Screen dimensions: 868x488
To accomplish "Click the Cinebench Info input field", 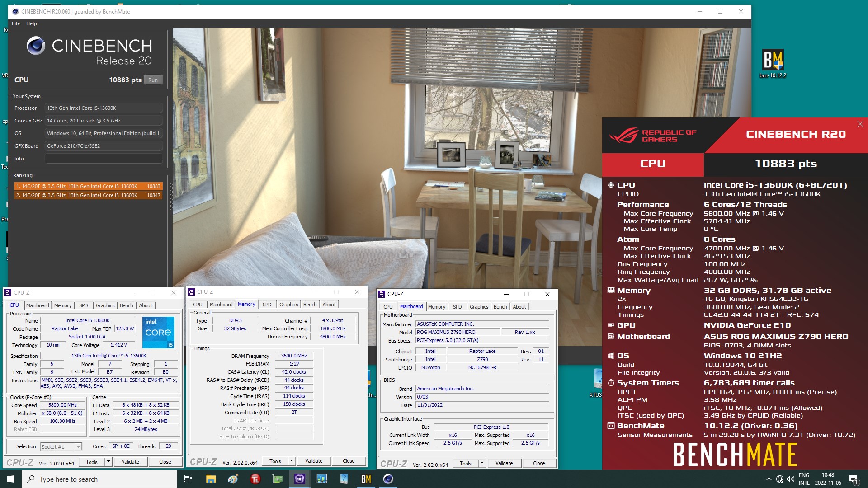I will click(x=104, y=159).
